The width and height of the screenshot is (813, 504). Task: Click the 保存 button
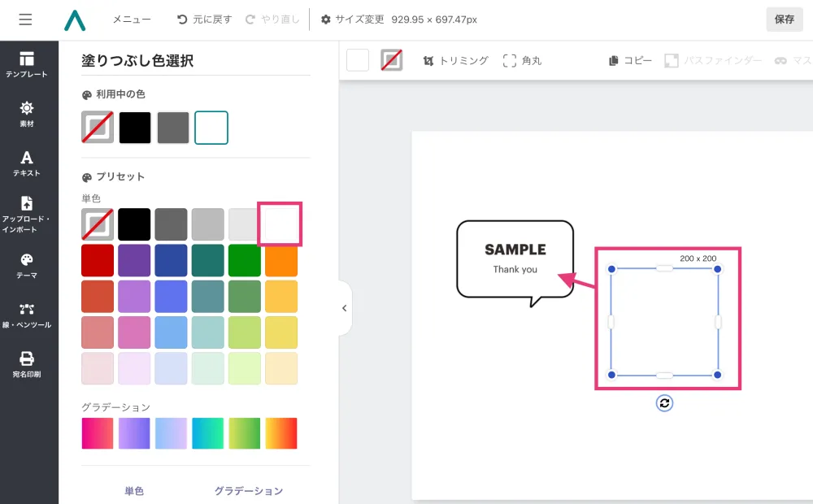[x=784, y=19]
